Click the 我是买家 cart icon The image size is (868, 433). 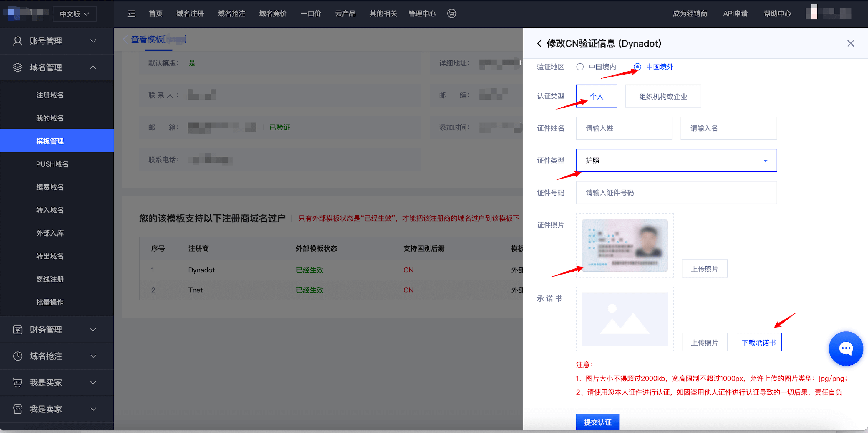[x=18, y=382]
